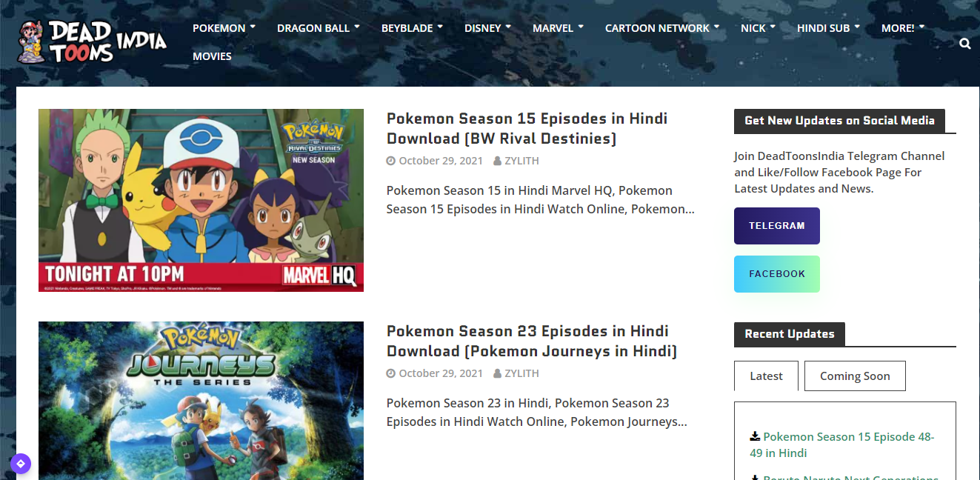This screenshot has width=980, height=480.
Task: Click the author icon beside ZYLITH on Season 23 post
Action: 497,373
